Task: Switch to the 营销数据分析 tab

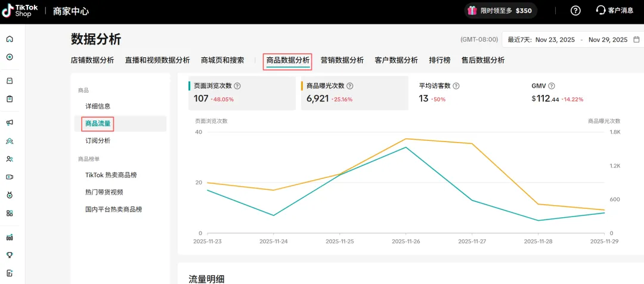Action: (342, 60)
